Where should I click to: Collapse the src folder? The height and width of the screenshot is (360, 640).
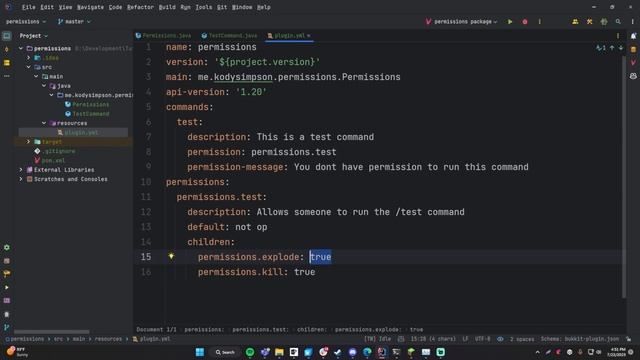(29, 67)
